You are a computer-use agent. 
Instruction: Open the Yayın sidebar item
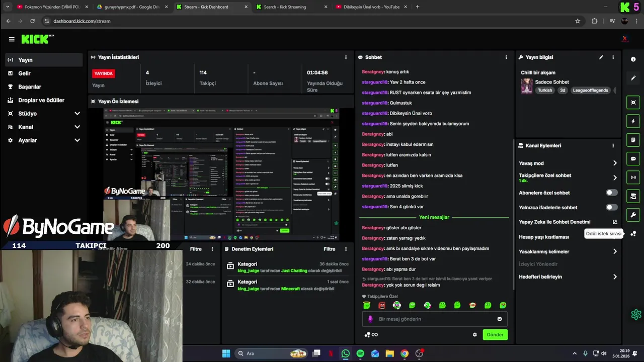(x=43, y=60)
